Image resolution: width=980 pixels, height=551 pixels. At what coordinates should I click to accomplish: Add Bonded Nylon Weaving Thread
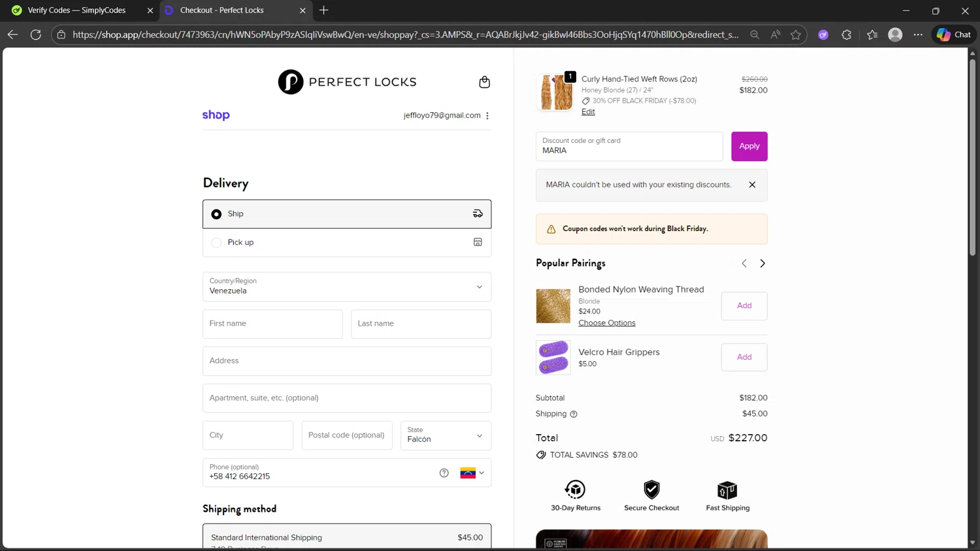744,306
